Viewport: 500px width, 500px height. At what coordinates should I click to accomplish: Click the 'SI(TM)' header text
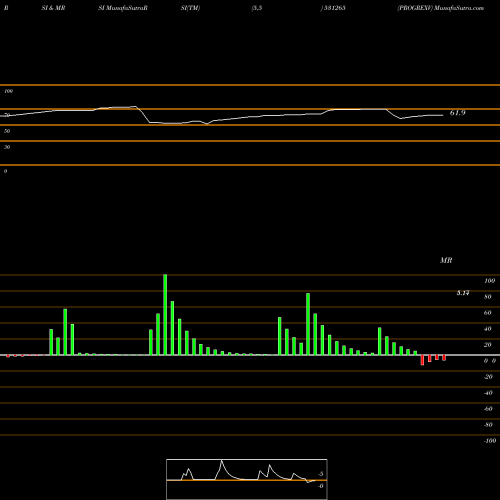[x=190, y=8]
